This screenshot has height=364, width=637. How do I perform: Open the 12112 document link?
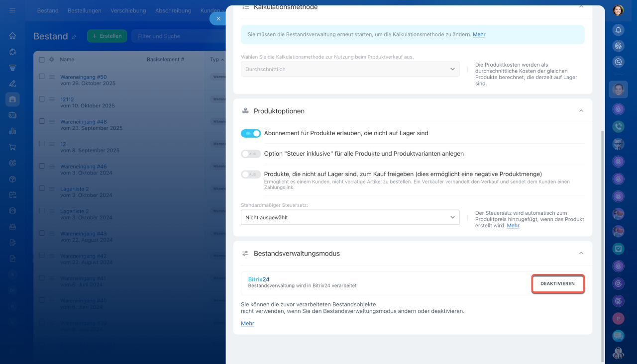pyautogui.click(x=67, y=99)
